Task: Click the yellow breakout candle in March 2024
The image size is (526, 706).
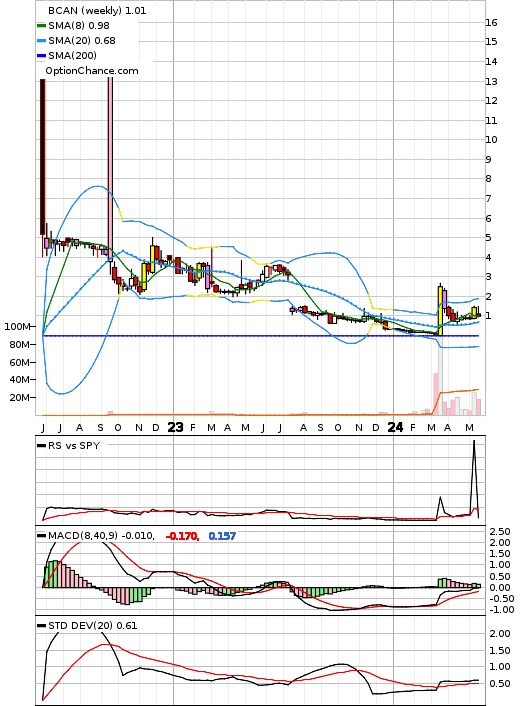Action: [x=440, y=311]
